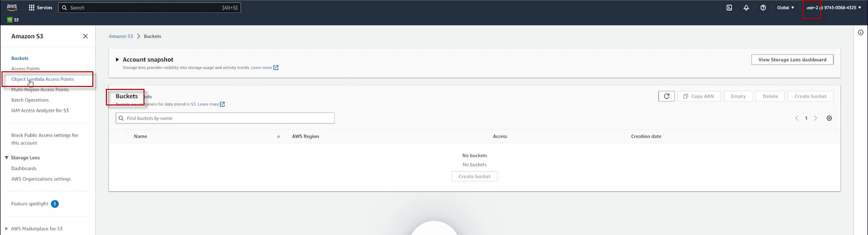Click the refresh buckets icon button
This screenshot has height=235, width=868.
pos(666,96)
